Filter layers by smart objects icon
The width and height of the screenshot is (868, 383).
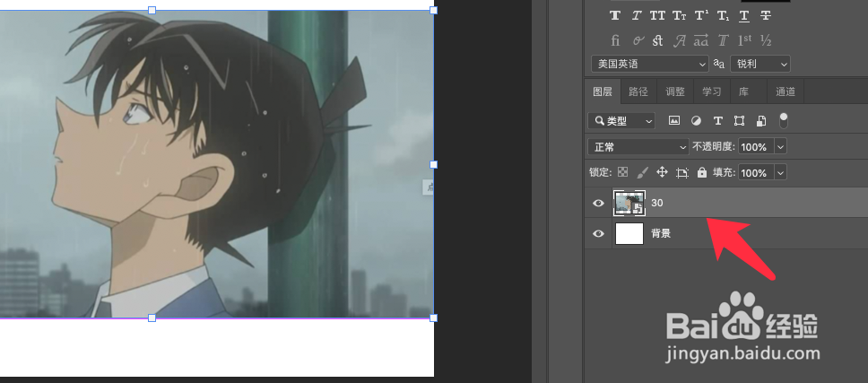tap(761, 120)
